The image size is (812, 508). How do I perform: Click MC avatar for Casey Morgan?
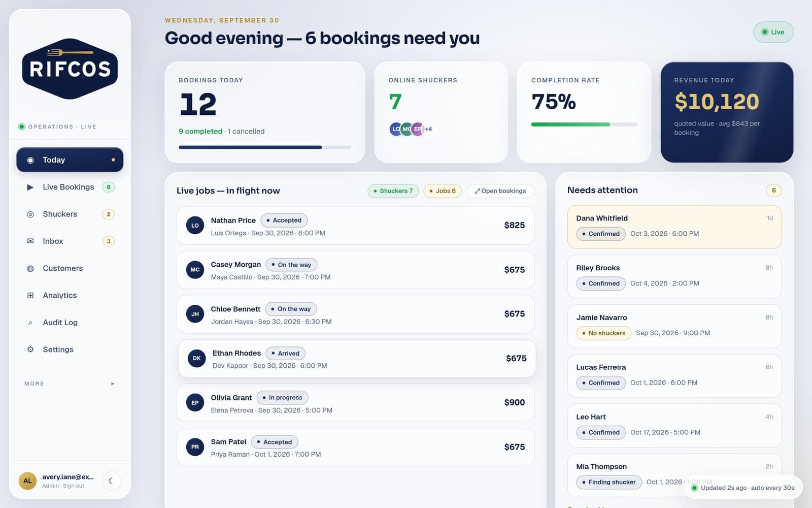pos(195,270)
